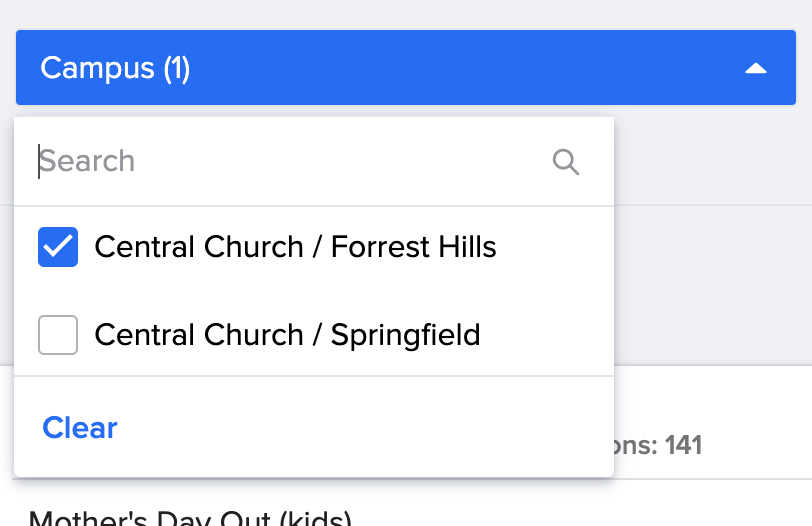Click the magnifier search icon

click(x=566, y=162)
